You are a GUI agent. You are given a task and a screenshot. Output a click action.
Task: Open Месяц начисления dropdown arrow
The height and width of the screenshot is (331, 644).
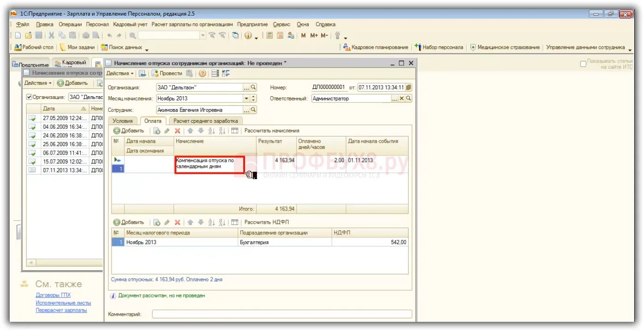[x=246, y=99]
